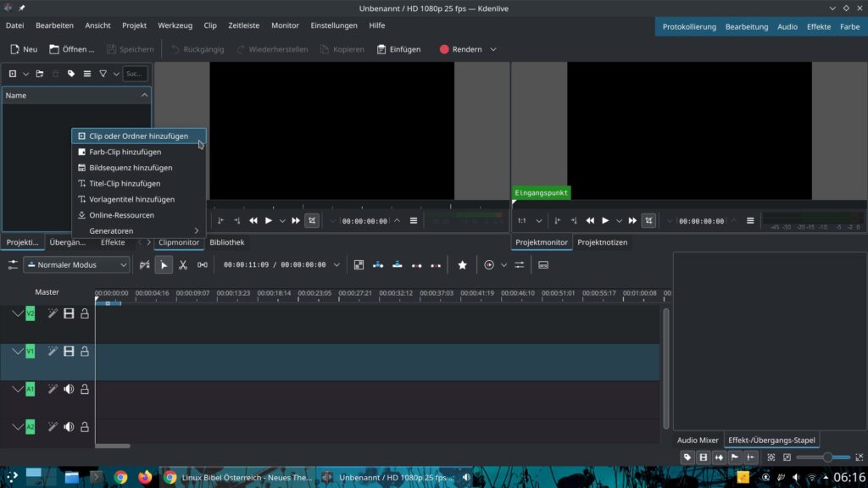Image resolution: width=868 pixels, height=488 pixels.
Task: Open the project bin hamburger options menu
Action: [87, 74]
